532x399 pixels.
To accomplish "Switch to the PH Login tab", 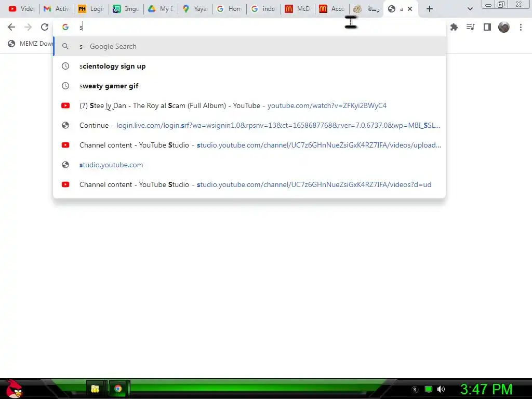I will click(x=91, y=9).
